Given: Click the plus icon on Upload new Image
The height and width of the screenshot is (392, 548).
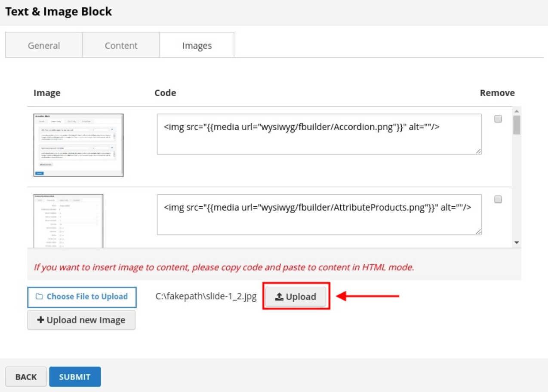Looking at the screenshot, I should [41, 320].
